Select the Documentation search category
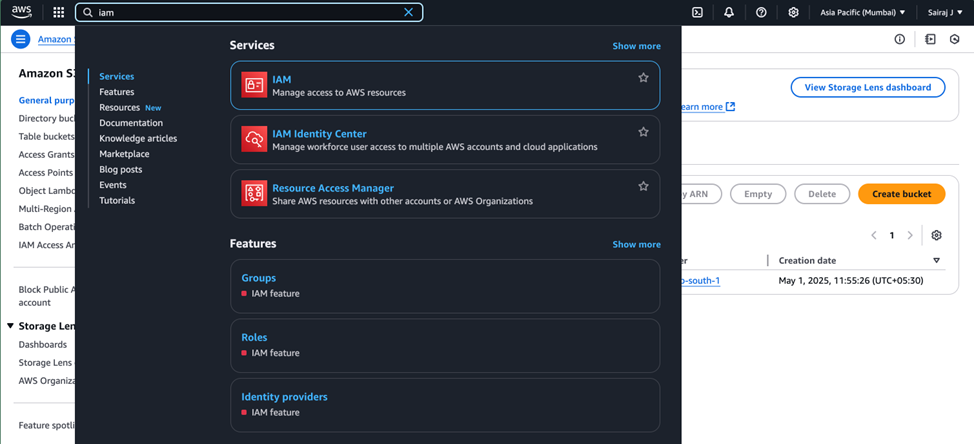The width and height of the screenshot is (974, 444). (x=131, y=123)
